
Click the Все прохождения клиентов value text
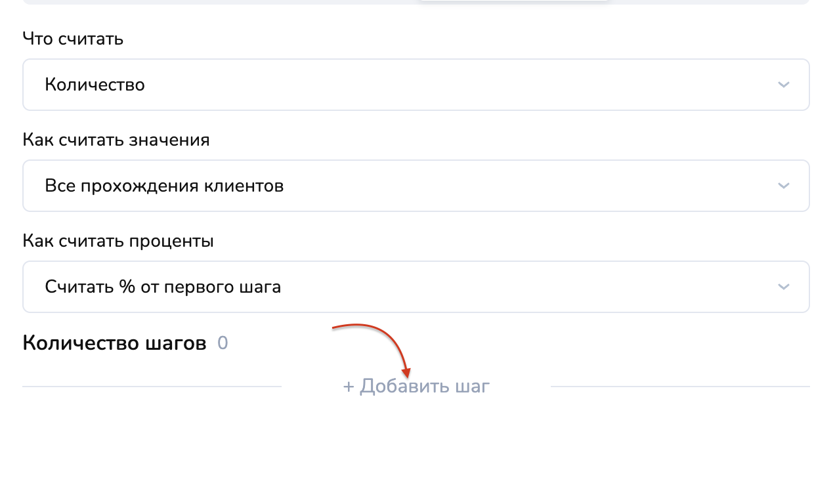click(x=164, y=186)
